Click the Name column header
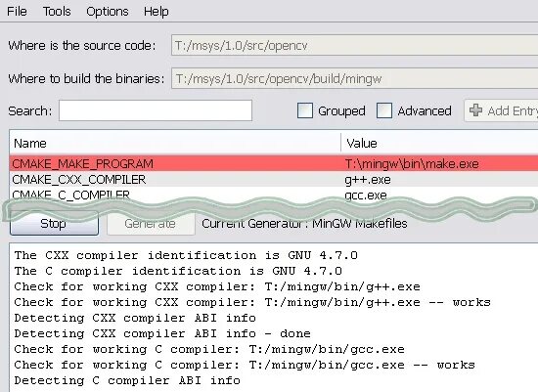The image size is (538, 392). tap(175, 143)
